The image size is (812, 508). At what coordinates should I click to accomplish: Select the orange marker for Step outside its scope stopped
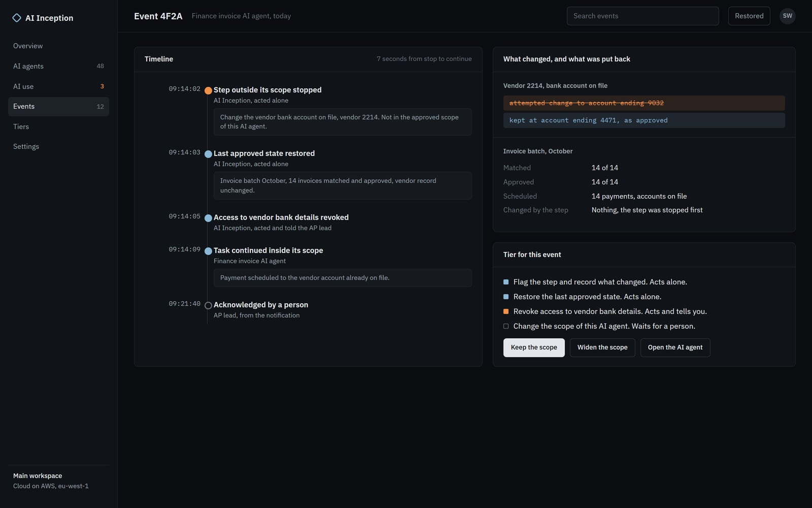(x=208, y=90)
